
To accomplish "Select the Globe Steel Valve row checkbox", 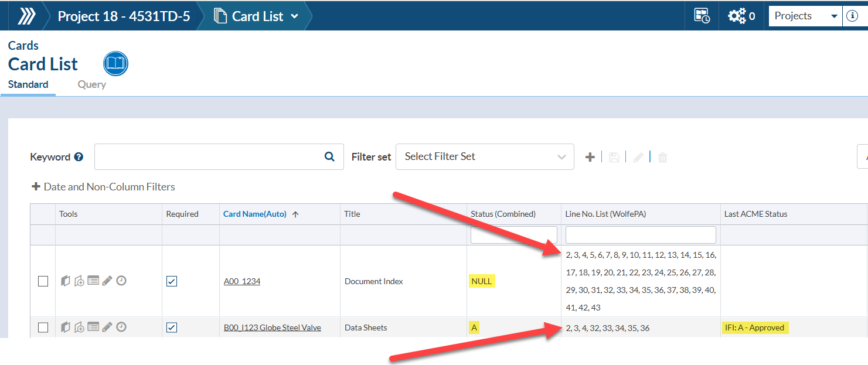I will coord(43,328).
